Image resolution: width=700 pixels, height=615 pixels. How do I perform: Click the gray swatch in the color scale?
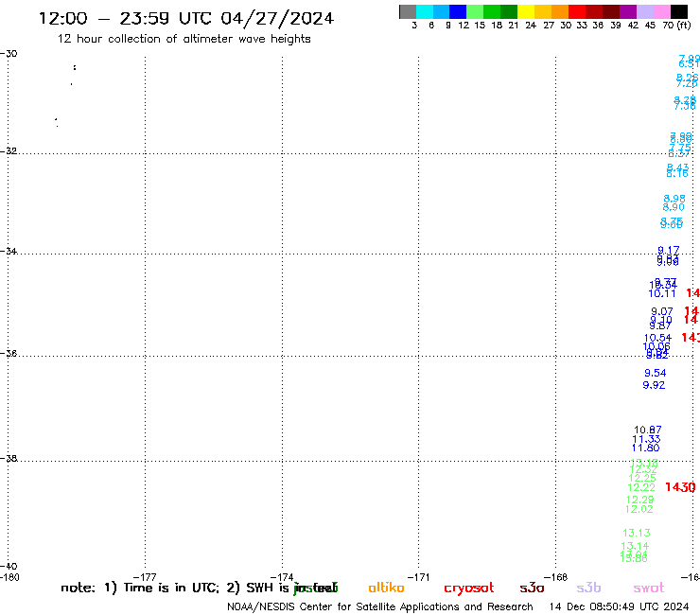pyautogui.click(x=408, y=11)
